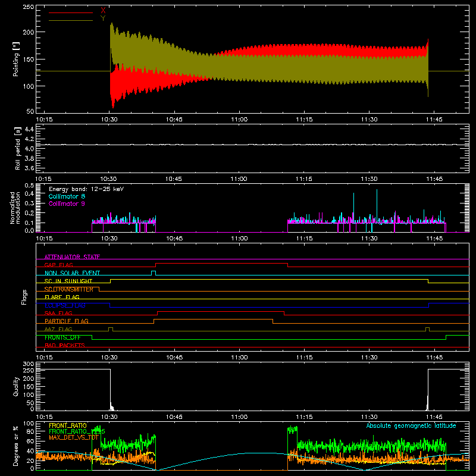
Task: Click the "3.6" tick on Roll period axis
Action: [x=29, y=168]
